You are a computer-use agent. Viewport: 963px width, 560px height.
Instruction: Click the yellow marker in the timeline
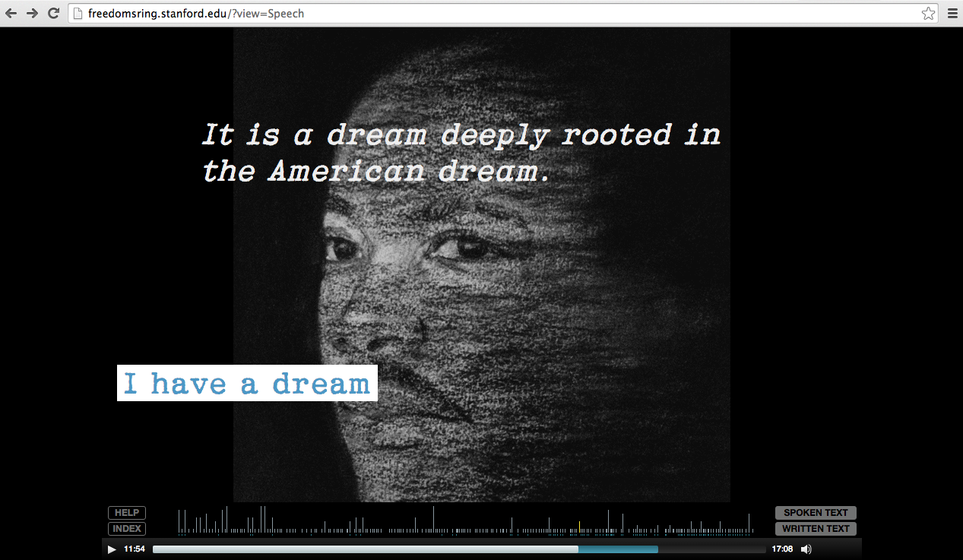coord(579,527)
